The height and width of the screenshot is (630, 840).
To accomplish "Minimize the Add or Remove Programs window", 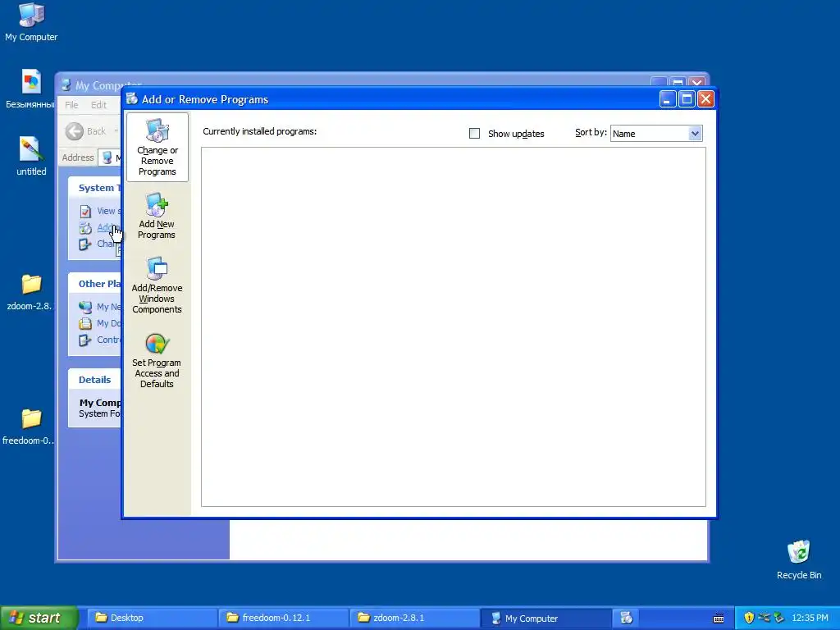I will pyautogui.click(x=668, y=99).
